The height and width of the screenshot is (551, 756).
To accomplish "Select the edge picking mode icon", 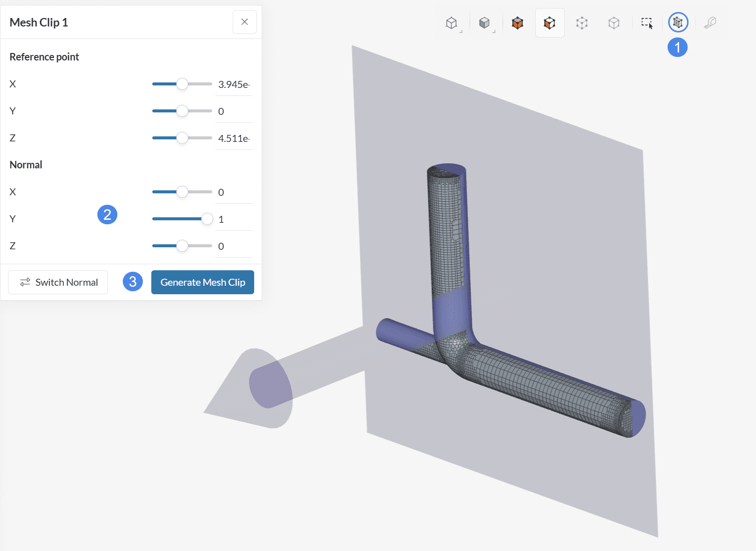I will click(614, 23).
